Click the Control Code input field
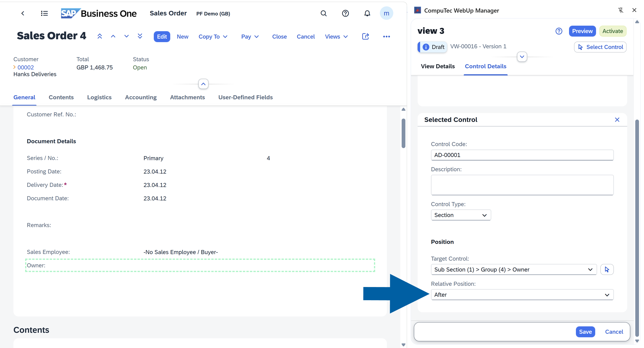The image size is (644, 348). click(522, 155)
